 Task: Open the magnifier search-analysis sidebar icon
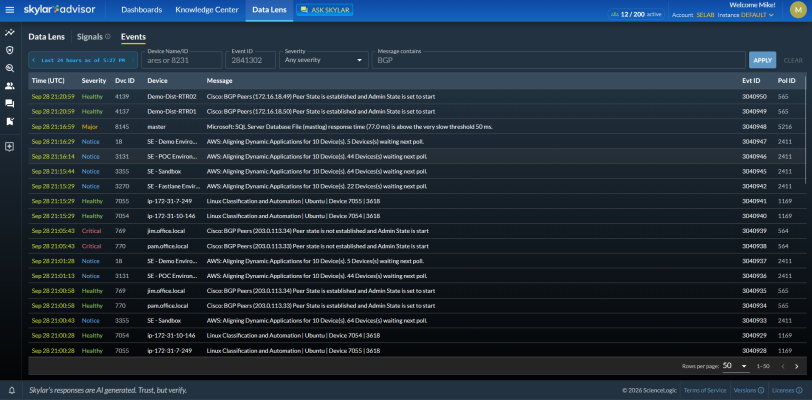click(9, 68)
